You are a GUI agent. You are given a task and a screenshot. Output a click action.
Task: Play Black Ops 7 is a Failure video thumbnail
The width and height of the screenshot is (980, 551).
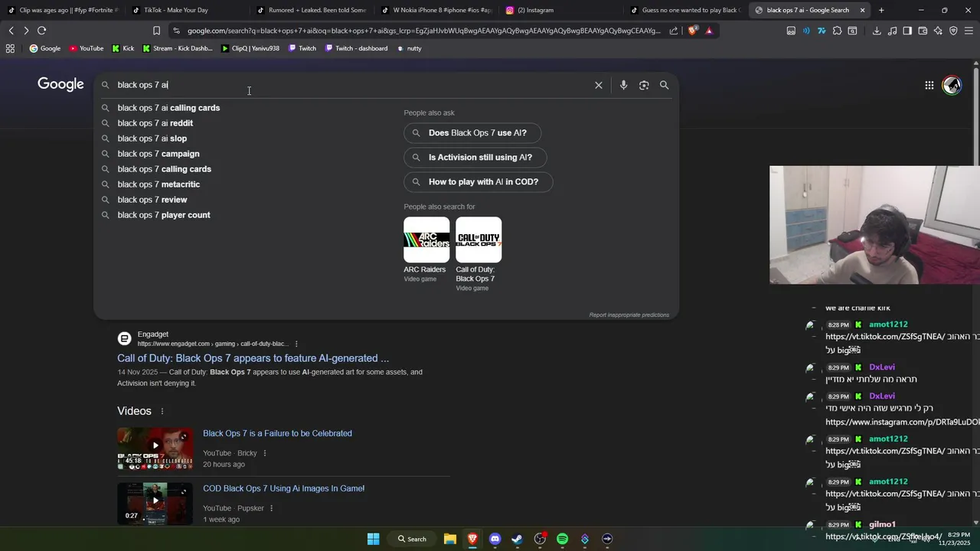point(155,448)
